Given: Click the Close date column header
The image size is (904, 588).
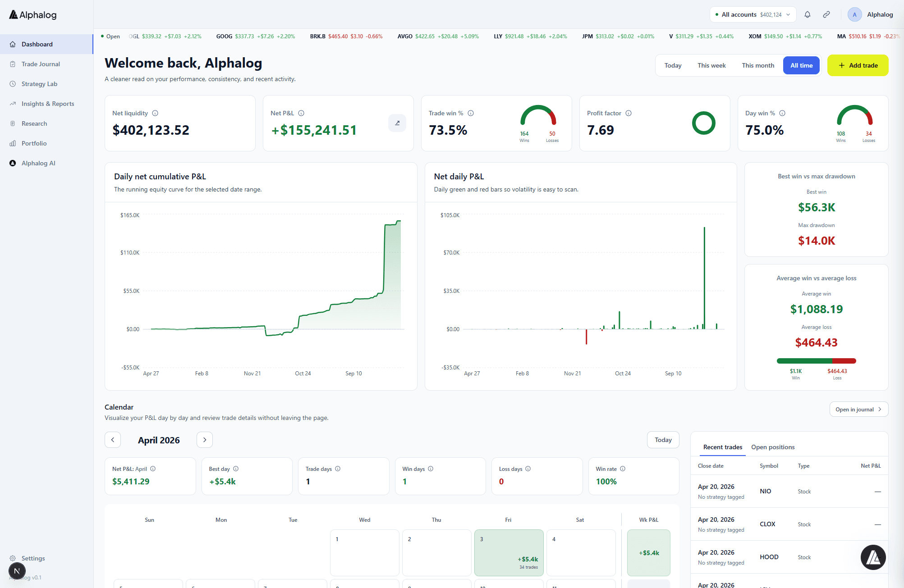Looking at the screenshot, I should click(711, 466).
